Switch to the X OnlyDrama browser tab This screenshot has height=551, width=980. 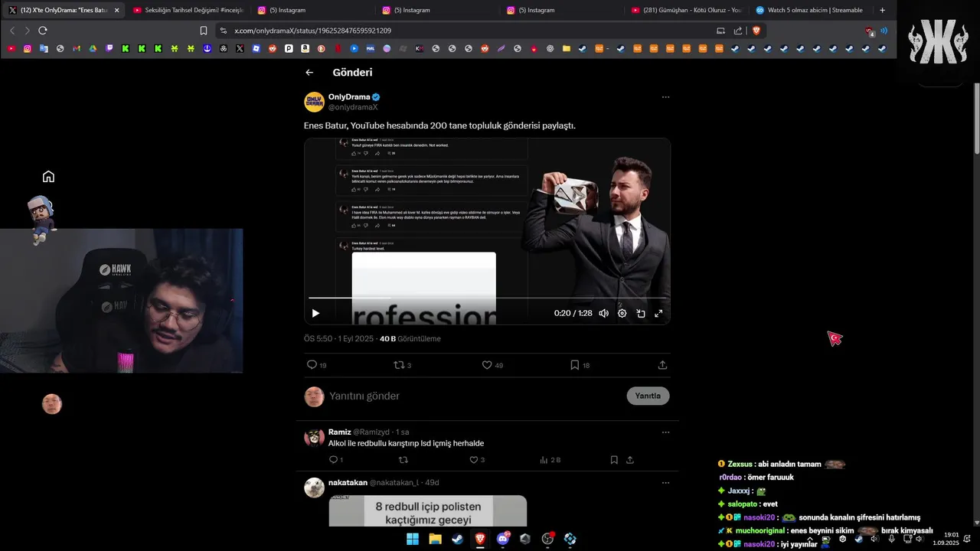coord(63,10)
